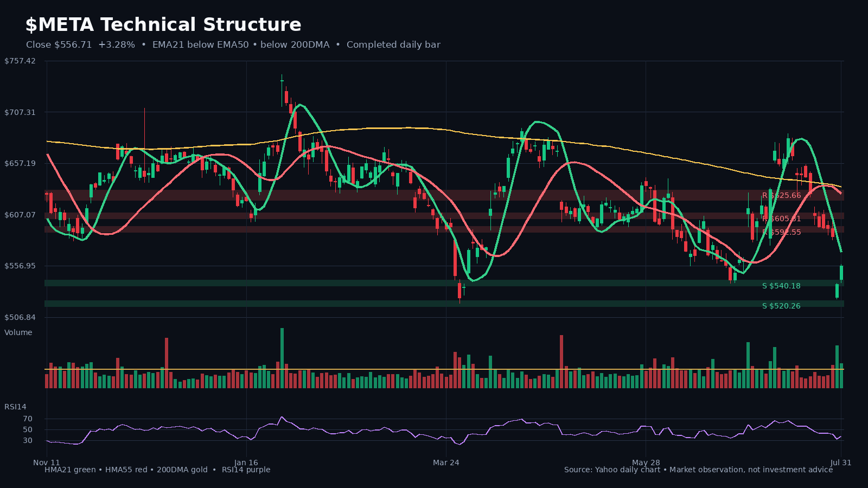Image resolution: width=868 pixels, height=488 pixels.
Task: Click the "$757.42" price axis label
Action: pyautogui.click(x=20, y=61)
